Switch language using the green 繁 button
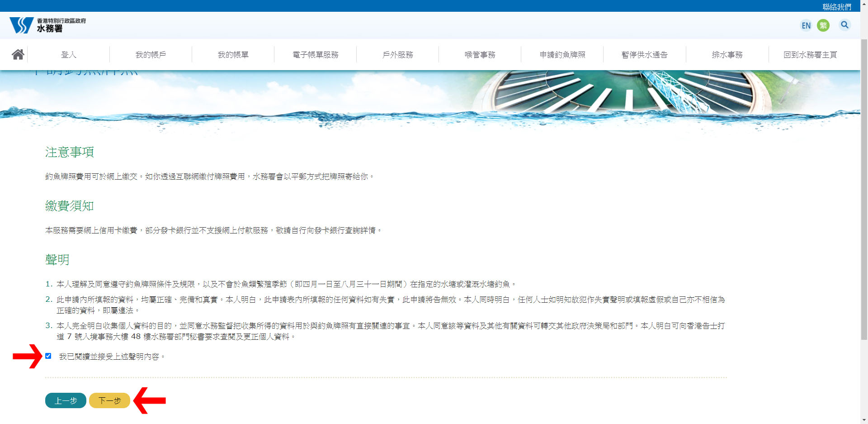868x424 pixels. [x=824, y=25]
